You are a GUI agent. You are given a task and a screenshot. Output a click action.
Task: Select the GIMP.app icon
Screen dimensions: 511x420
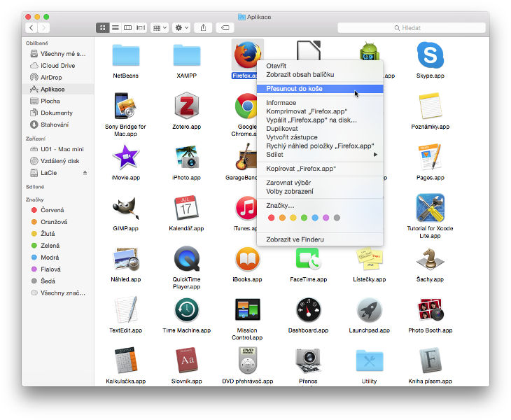pyautogui.click(x=126, y=208)
